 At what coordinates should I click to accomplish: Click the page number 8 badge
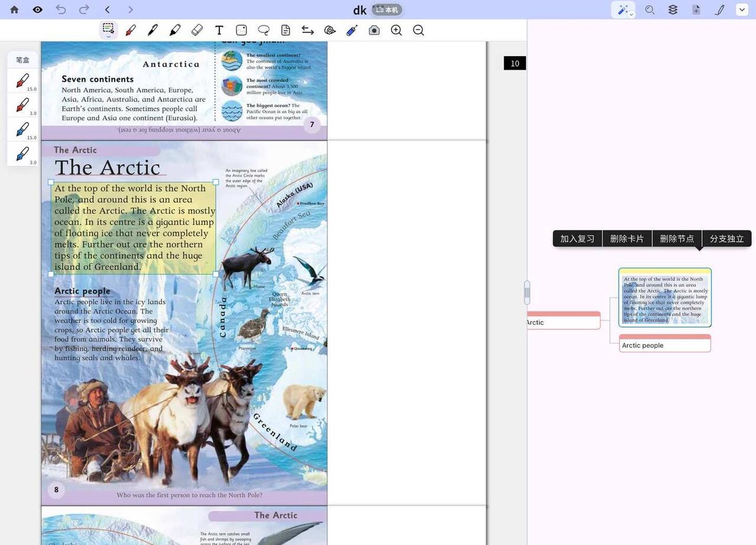point(56,489)
